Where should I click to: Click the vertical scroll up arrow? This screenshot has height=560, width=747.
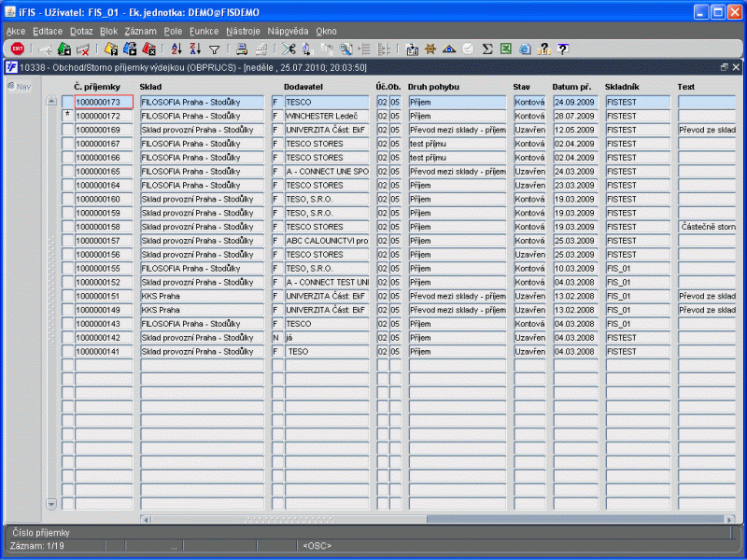51,101
